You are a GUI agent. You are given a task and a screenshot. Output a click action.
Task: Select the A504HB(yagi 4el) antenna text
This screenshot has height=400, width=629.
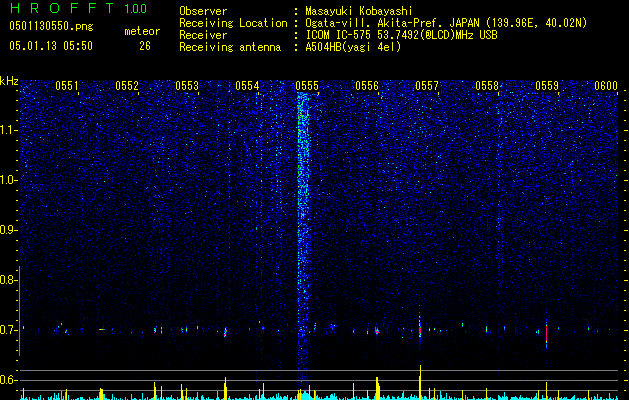click(353, 47)
